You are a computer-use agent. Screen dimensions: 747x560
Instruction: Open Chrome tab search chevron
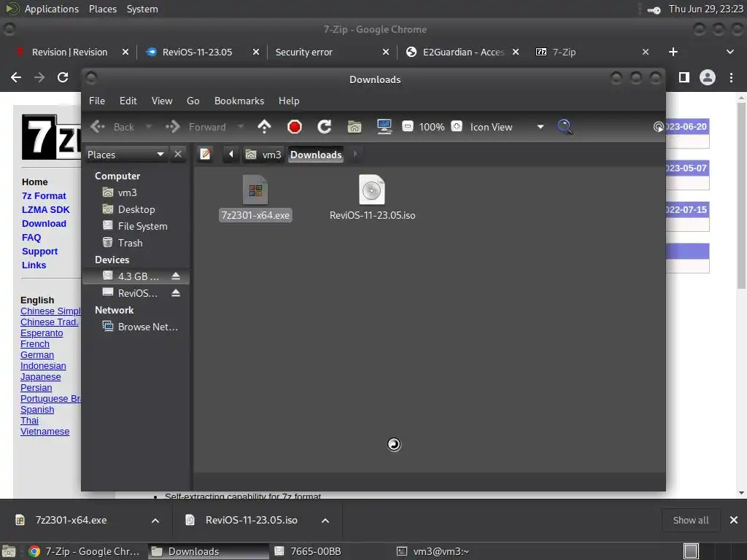[729, 52]
